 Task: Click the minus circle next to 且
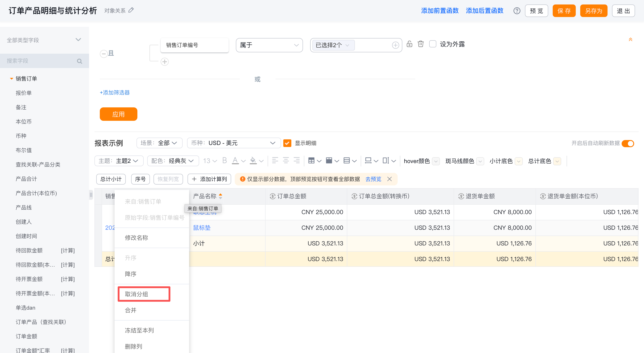tap(104, 53)
